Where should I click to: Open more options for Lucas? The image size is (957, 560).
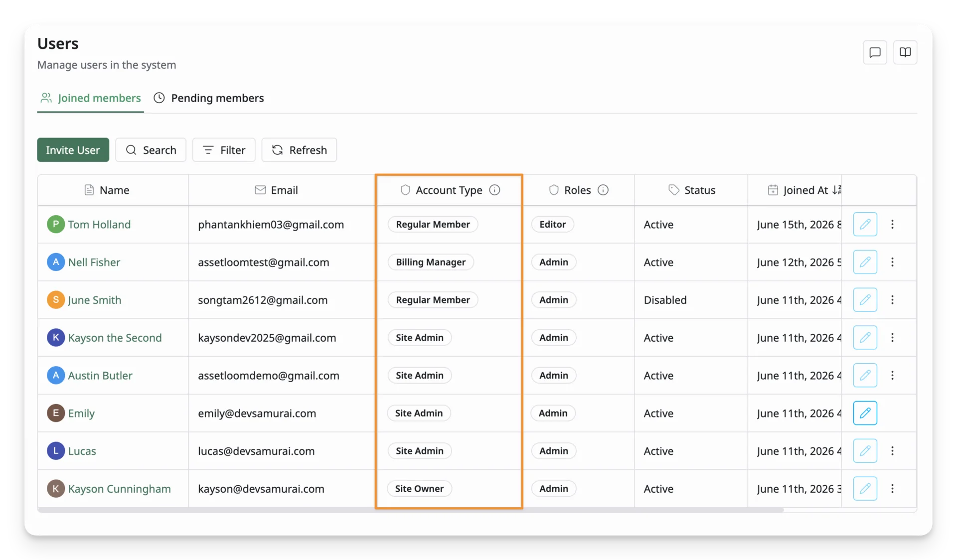[x=892, y=451]
